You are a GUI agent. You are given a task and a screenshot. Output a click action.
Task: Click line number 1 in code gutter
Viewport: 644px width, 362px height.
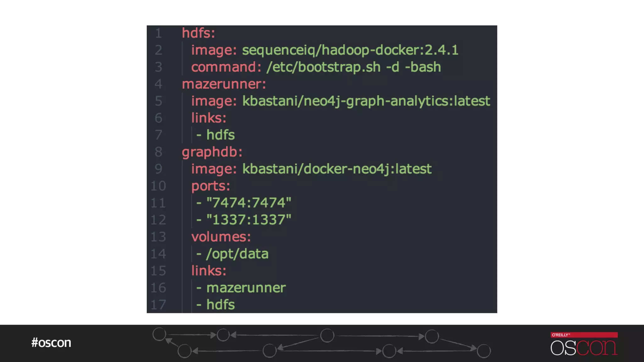click(158, 33)
